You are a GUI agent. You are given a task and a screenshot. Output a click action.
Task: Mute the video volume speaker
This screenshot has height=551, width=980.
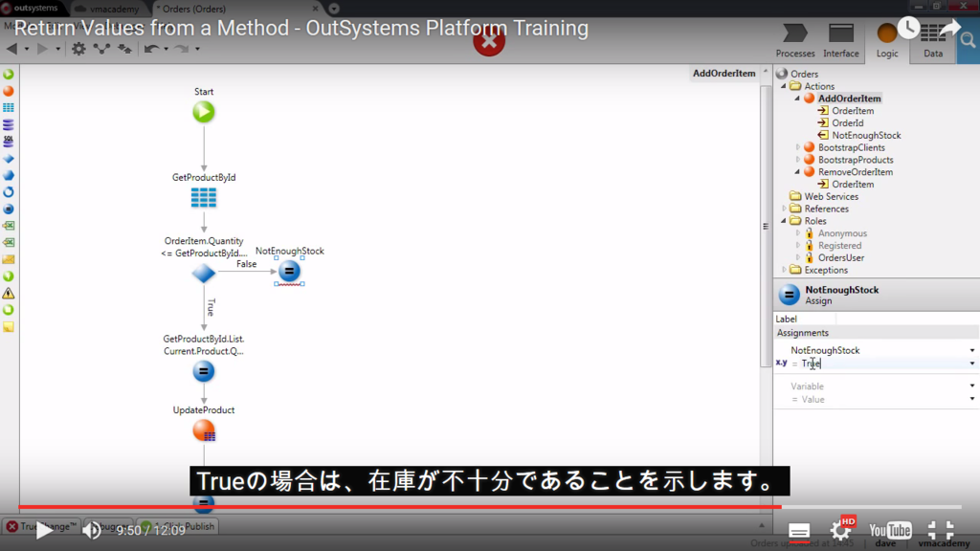tap(92, 530)
